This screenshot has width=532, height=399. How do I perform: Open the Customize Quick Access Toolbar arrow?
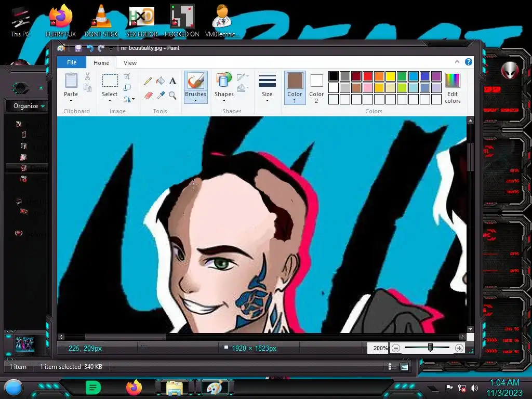coord(111,49)
